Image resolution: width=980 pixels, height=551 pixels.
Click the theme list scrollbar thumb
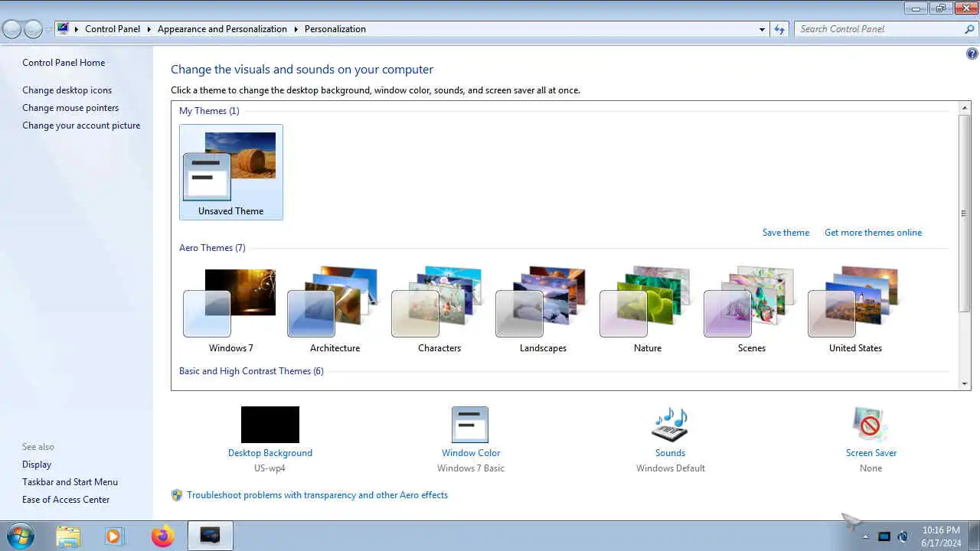coord(965,214)
